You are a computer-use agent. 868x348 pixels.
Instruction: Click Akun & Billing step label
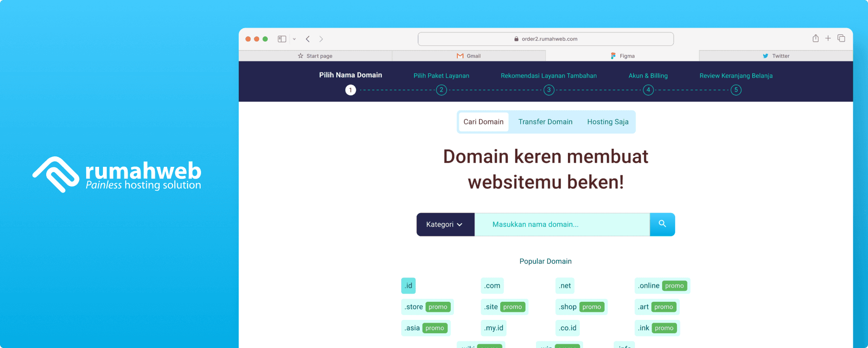click(x=648, y=76)
